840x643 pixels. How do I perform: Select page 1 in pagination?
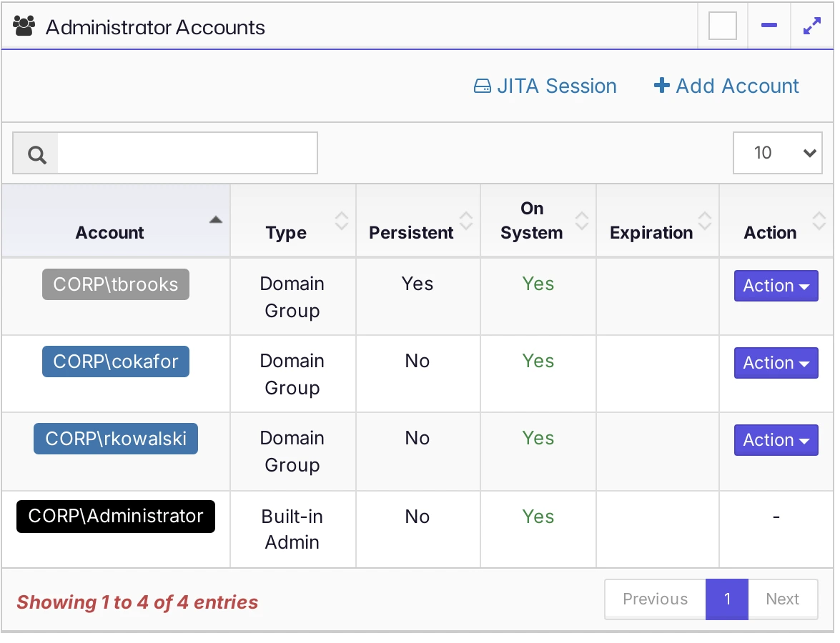pos(727,599)
